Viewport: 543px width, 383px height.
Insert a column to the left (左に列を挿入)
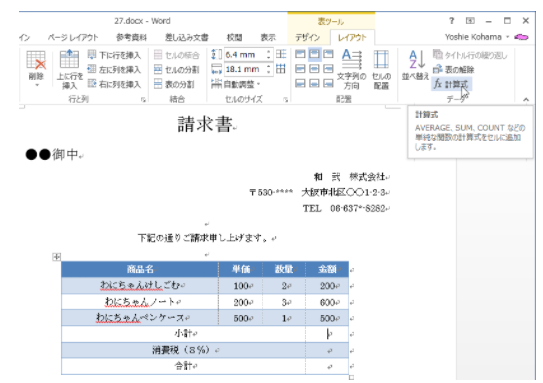point(114,69)
